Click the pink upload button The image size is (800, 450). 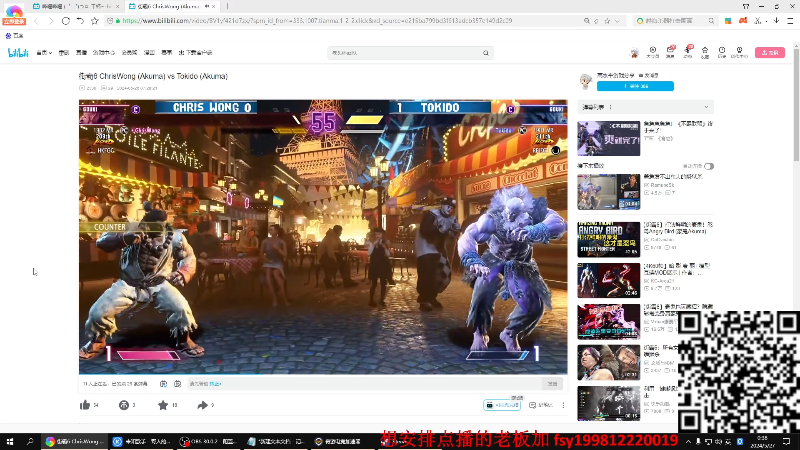769,53
